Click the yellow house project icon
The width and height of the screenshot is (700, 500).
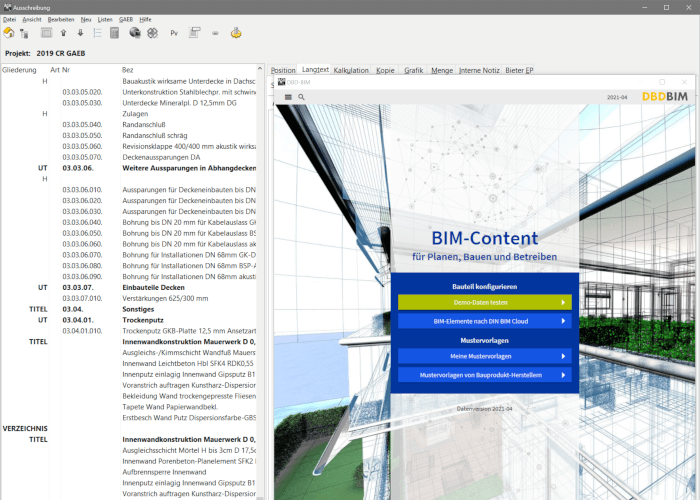click(9, 33)
